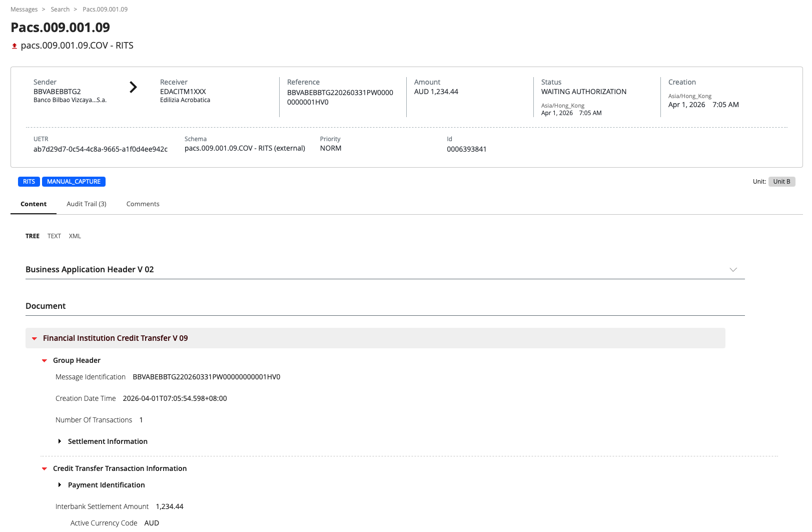Screen dimensions: 812x532
Task: Click receiver BIC EDACITM1XXX
Action: pos(183,92)
